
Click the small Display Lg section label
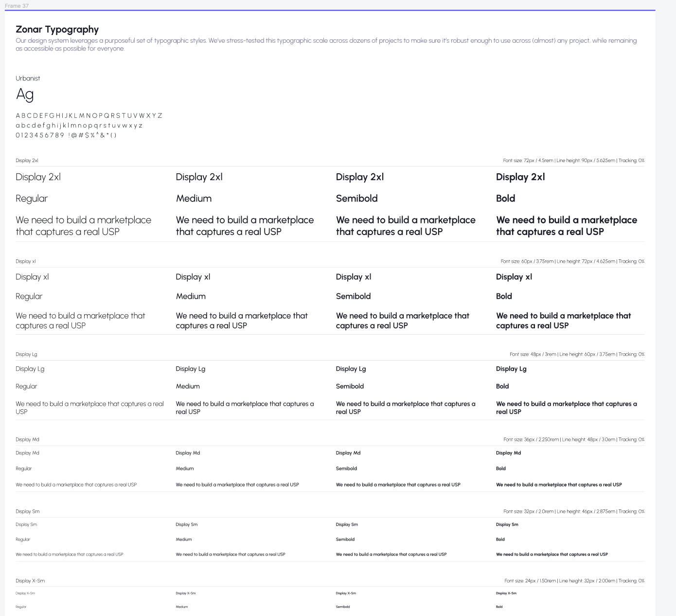[26, 354]
